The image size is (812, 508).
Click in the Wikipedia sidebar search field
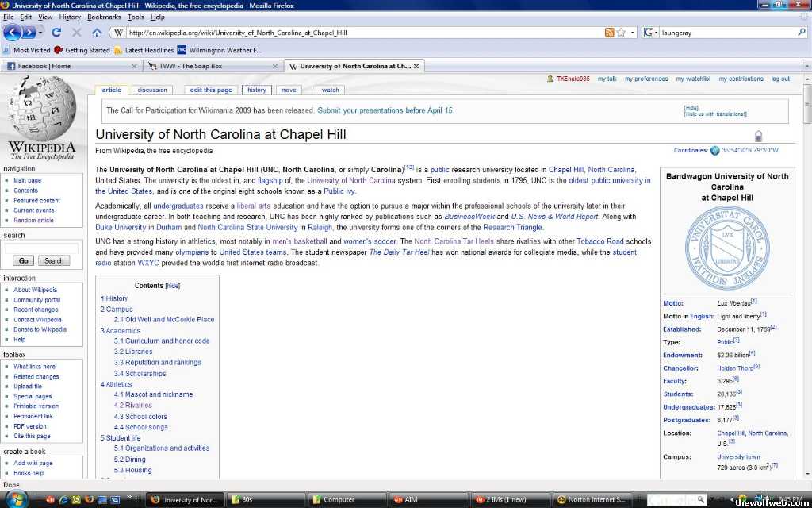41,248
